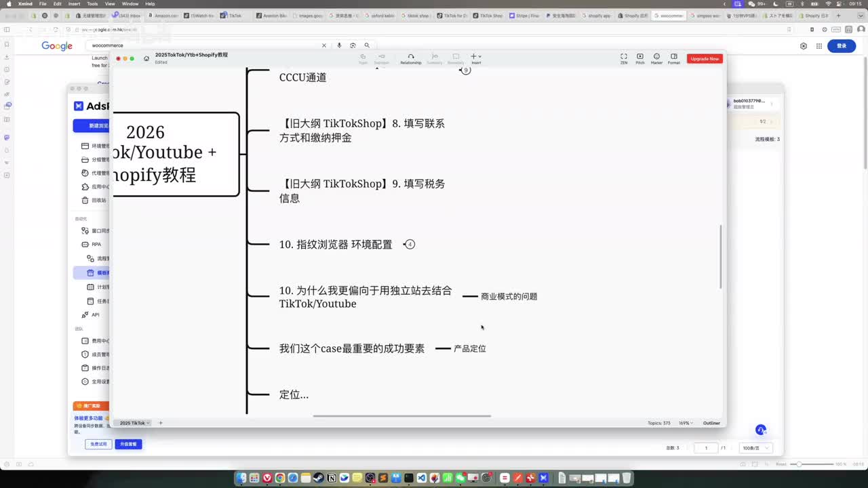Click the blue 登录 sign-in button

tap(842, 46)
